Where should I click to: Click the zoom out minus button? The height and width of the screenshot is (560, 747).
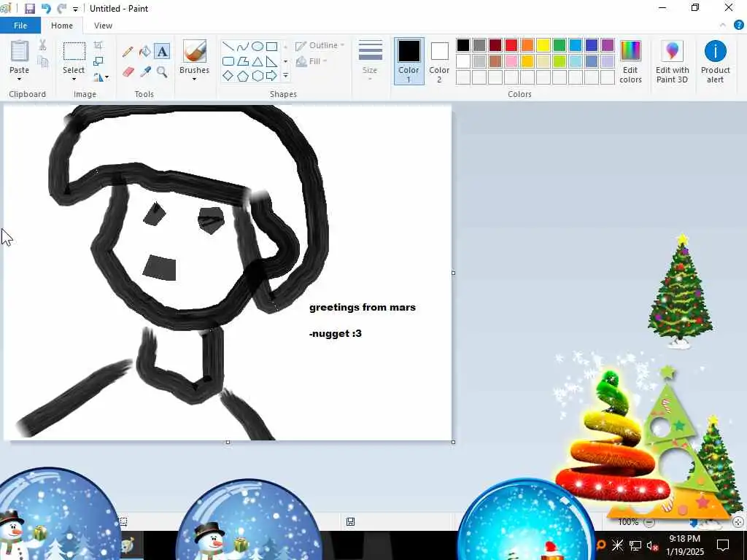pyautogui.click(x=649, y=522)
